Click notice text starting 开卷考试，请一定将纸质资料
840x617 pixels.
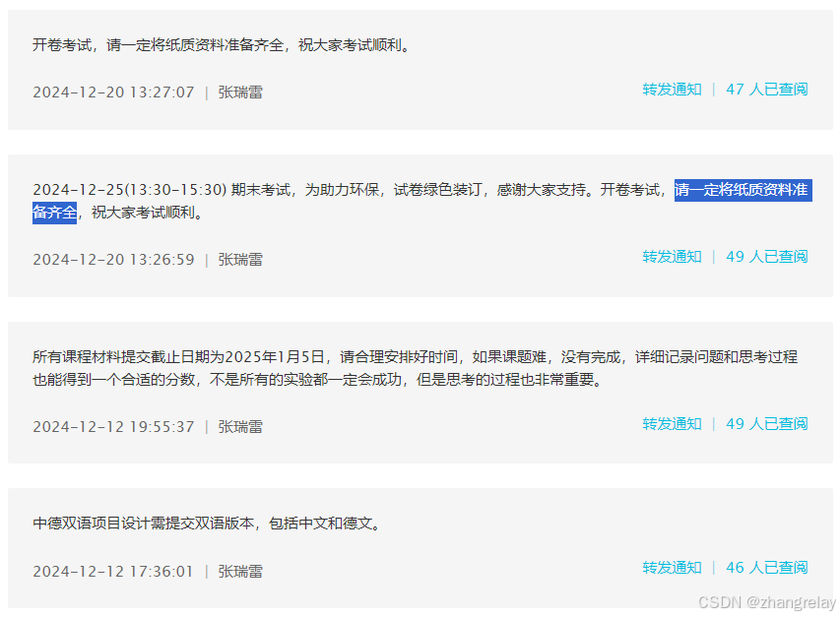[x=223, y=45]
